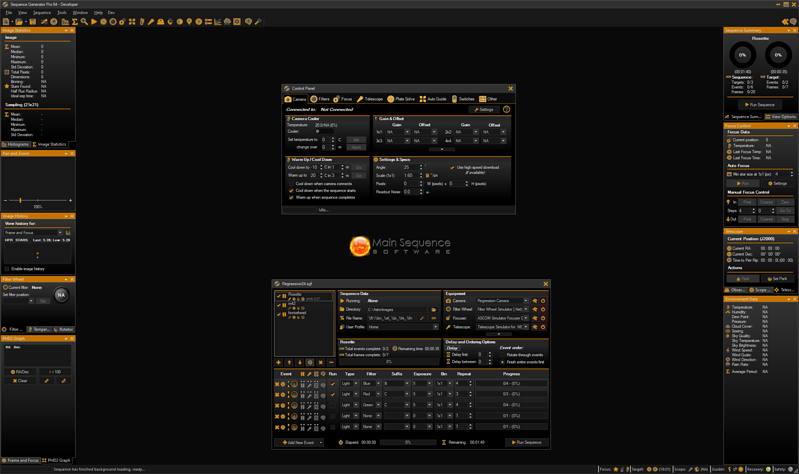The width and height of the screenshot is (799, 474).
Task: Click the orange play triangle in main toolbar
Action: (94, 22)
